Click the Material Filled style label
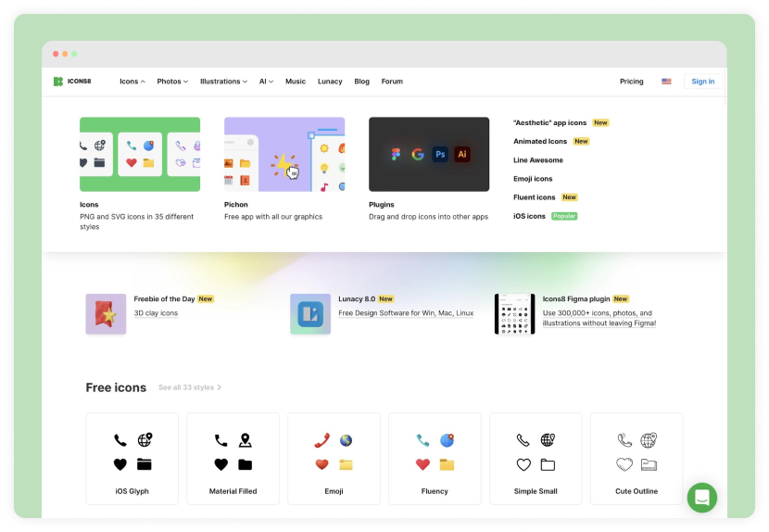 [233, 491]
